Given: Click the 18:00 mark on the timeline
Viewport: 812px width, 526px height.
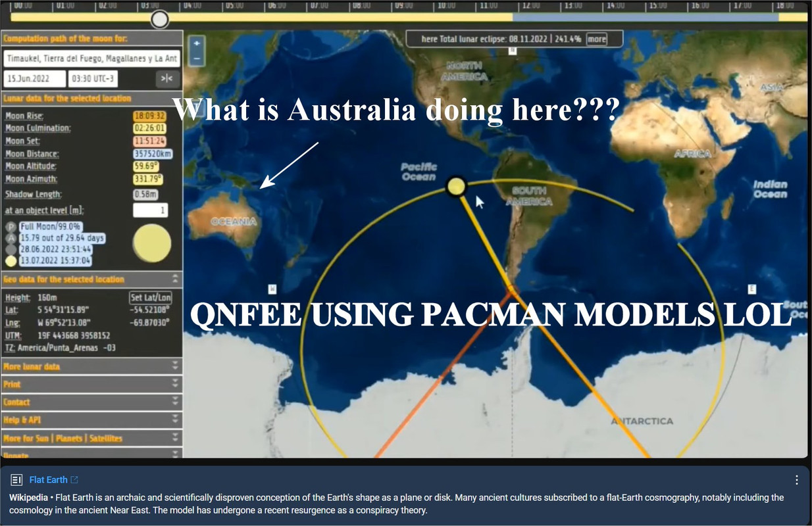Looking at the screenshot, I should tap(785, 5).
